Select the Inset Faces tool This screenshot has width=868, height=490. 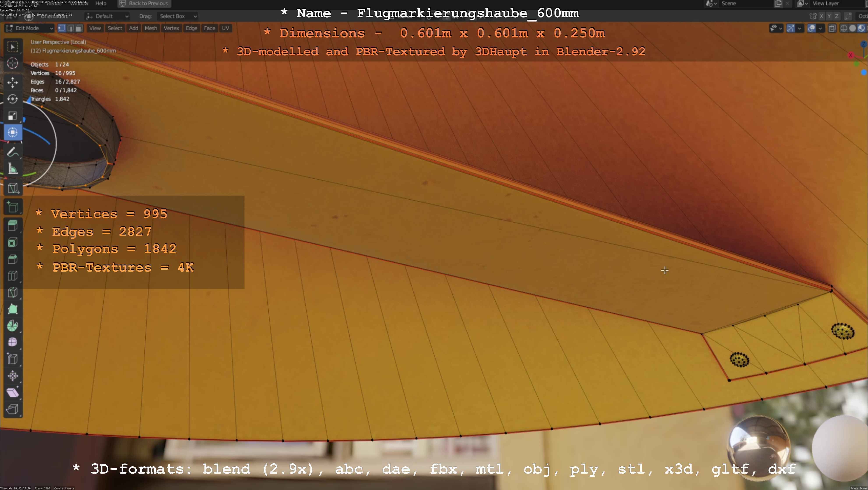pyautogui.click(x=13, y=242)
